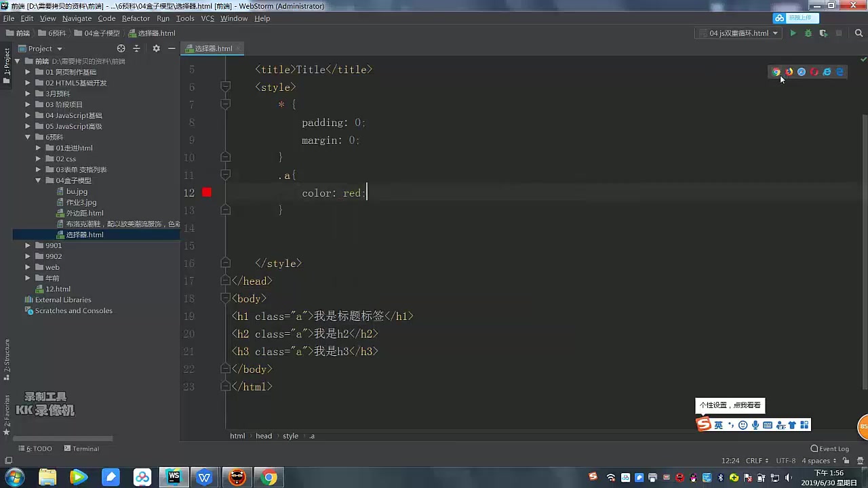
Task: Open Sogou toolbox grid icon
Action: pyautogui.click(x=804, y=425)
